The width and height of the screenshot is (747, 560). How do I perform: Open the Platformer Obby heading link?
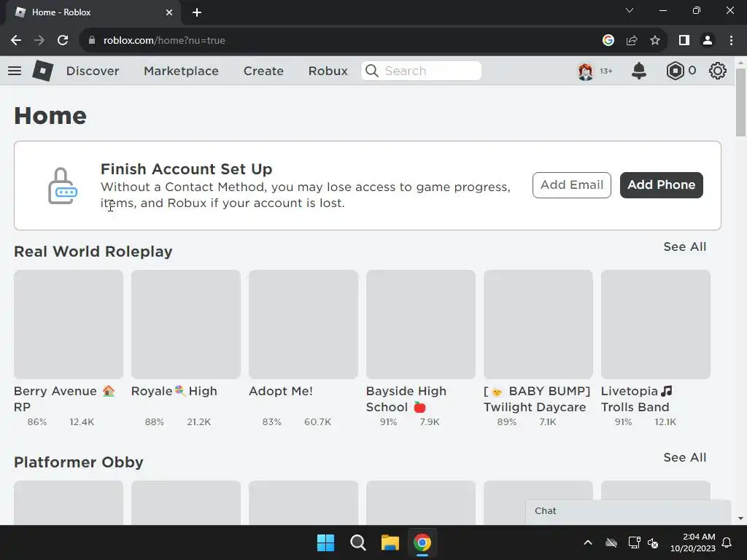coord(79,462)
